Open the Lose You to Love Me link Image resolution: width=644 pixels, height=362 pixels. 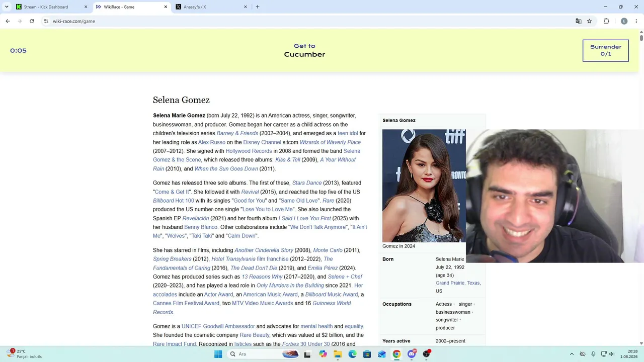(268, 209)
